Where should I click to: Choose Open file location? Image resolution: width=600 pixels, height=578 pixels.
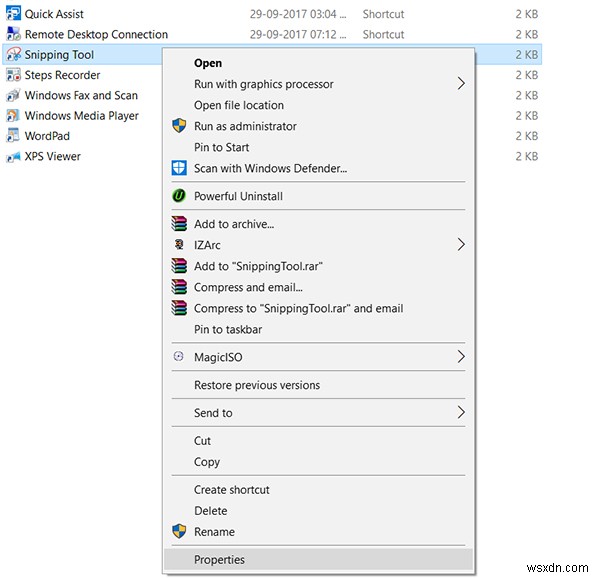click(x=318, y=105)
